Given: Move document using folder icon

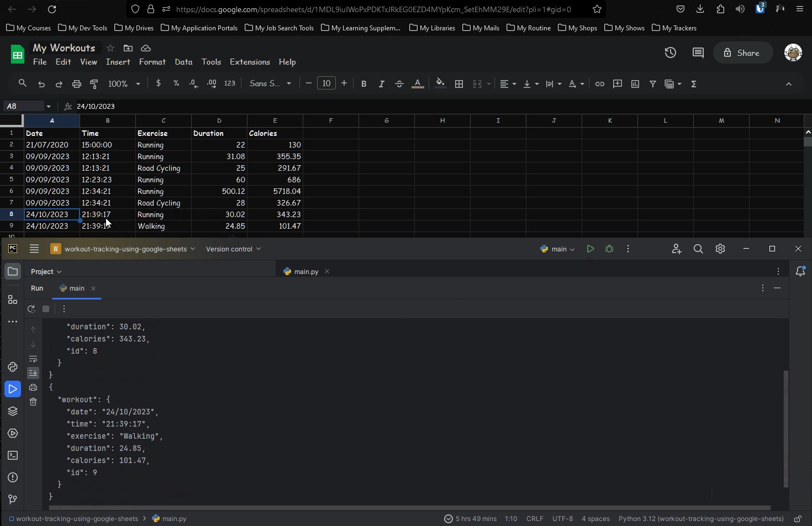Looking at the screenshot, I should point(128,48).
